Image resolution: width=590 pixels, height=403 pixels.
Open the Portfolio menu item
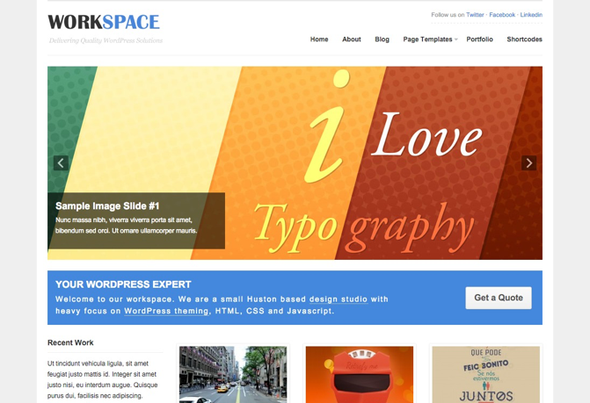[x=479, y=39]
